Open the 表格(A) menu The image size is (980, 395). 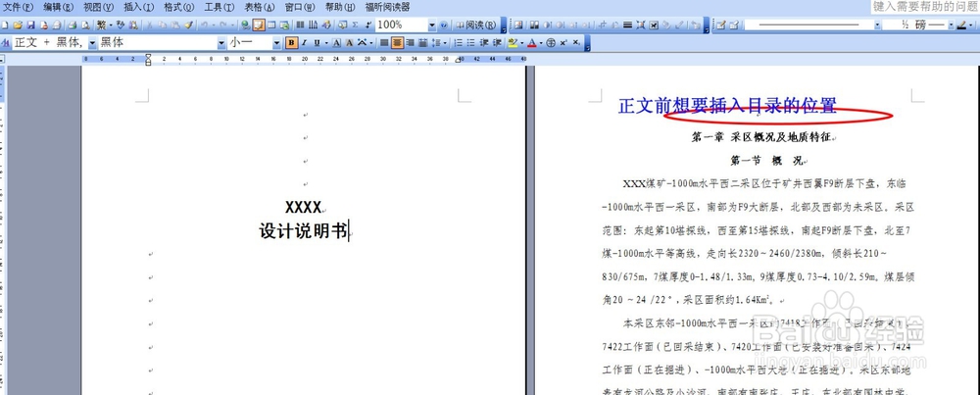click(260, 8)
